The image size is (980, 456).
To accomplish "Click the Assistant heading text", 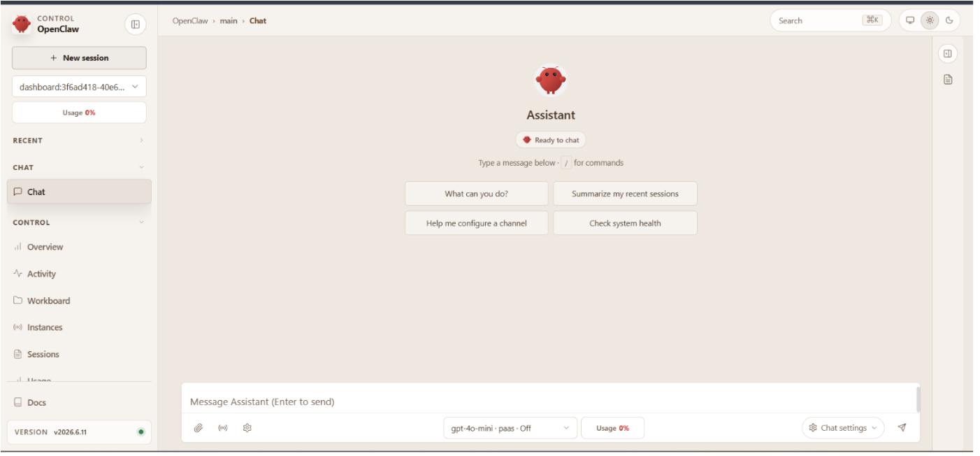I will click(x=551, y=115).
